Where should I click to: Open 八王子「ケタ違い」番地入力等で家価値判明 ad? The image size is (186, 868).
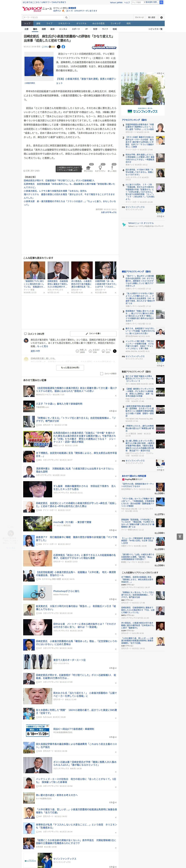[x=59, y=404]
